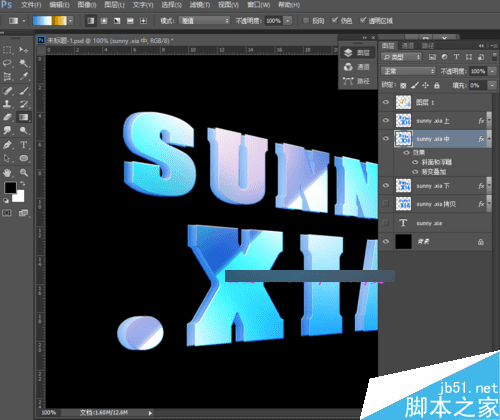This screenshot has height=420, width=500.
Task: Select the Eraser tool
Action: [x=7, y=117]
